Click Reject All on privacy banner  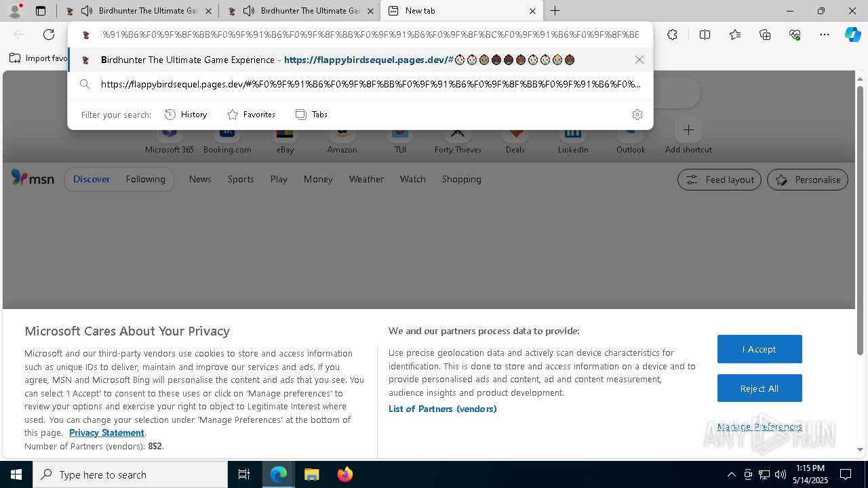click(x=759, y=388)
